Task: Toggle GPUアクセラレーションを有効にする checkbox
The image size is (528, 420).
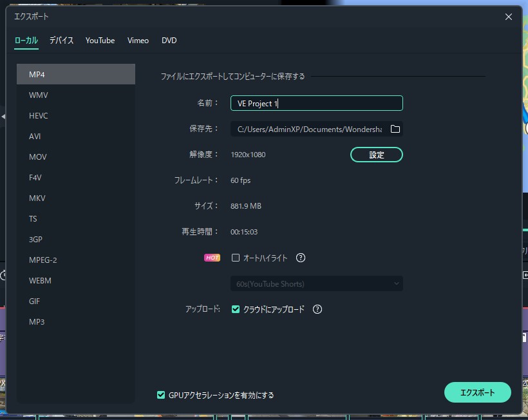Action: 161,395
